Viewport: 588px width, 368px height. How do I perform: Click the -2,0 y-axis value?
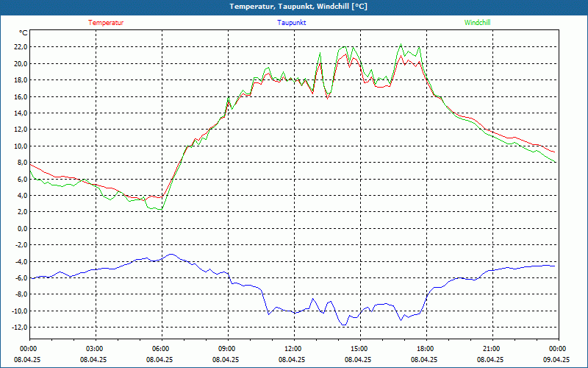(x=21, y=245)
